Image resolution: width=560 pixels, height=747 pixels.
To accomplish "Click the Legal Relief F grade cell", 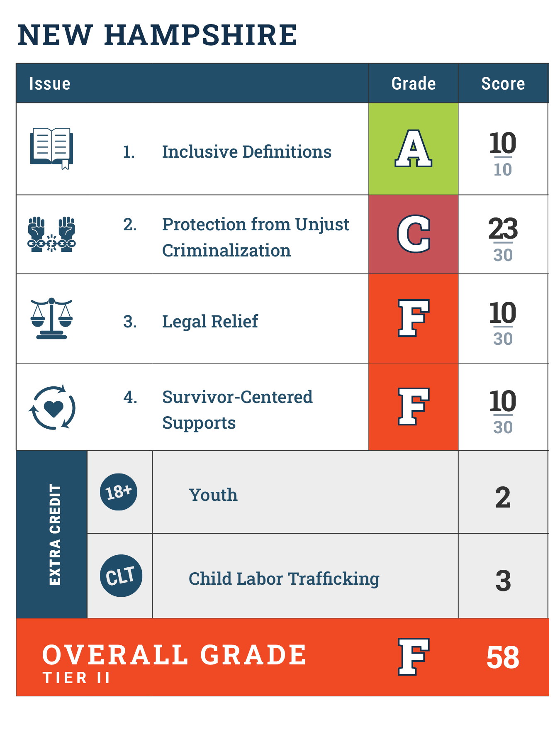I will point(413,318).
